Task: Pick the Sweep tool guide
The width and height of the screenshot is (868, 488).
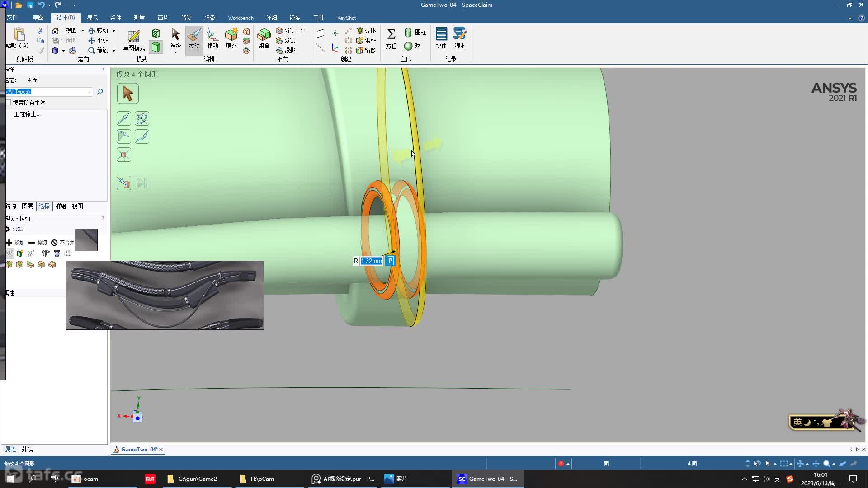Action: coord(142,136)
